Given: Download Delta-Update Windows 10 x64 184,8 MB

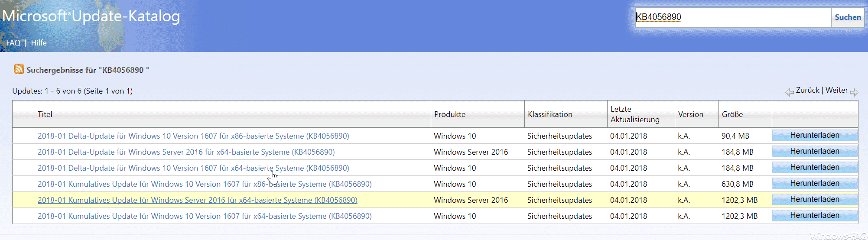Looking at the screenshot, I should tap(815, 168).
